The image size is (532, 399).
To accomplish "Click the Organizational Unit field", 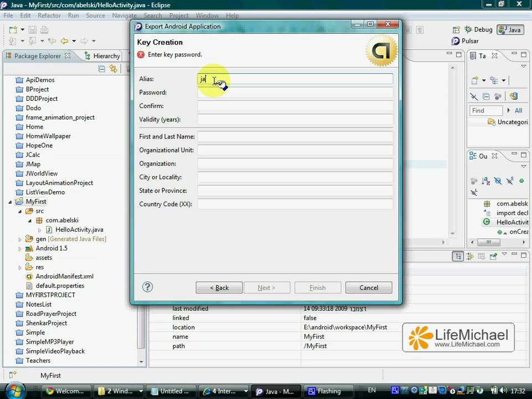I will [x=295, y=150].
